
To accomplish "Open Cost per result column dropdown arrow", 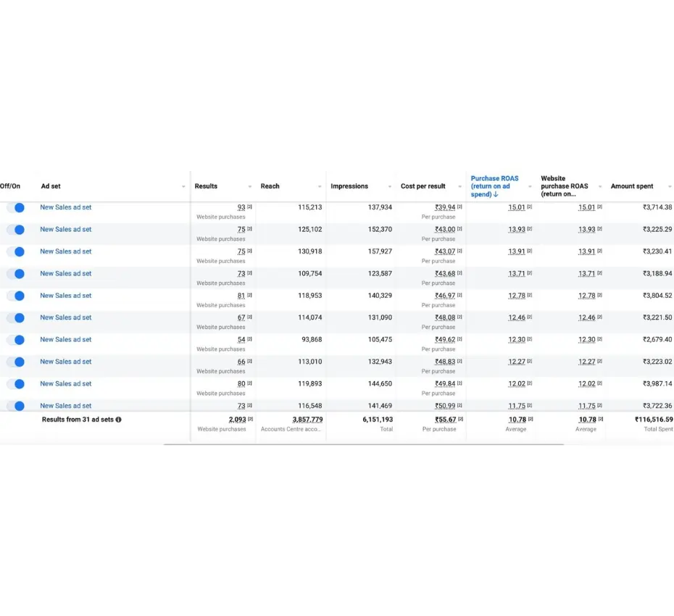I will (460, 186).
